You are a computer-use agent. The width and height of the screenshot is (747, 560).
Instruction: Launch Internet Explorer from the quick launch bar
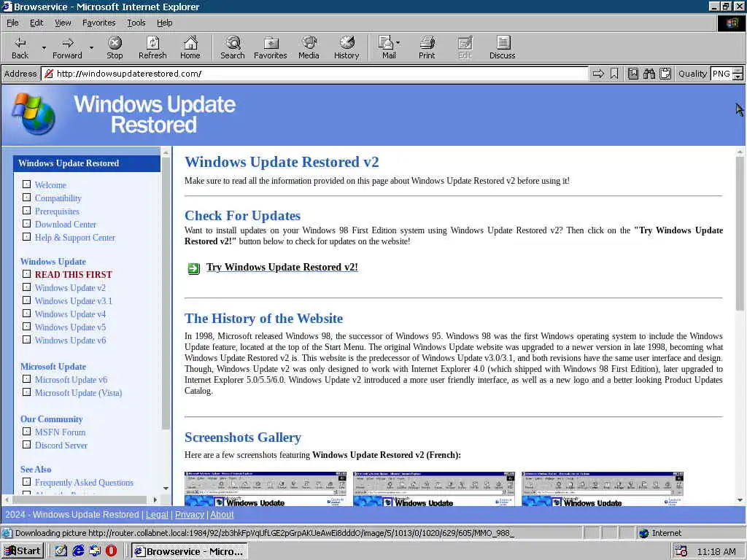point(78,551)
